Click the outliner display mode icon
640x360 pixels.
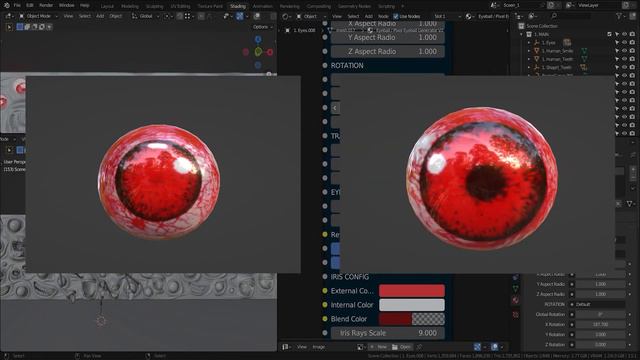click(x=532, y=16)
